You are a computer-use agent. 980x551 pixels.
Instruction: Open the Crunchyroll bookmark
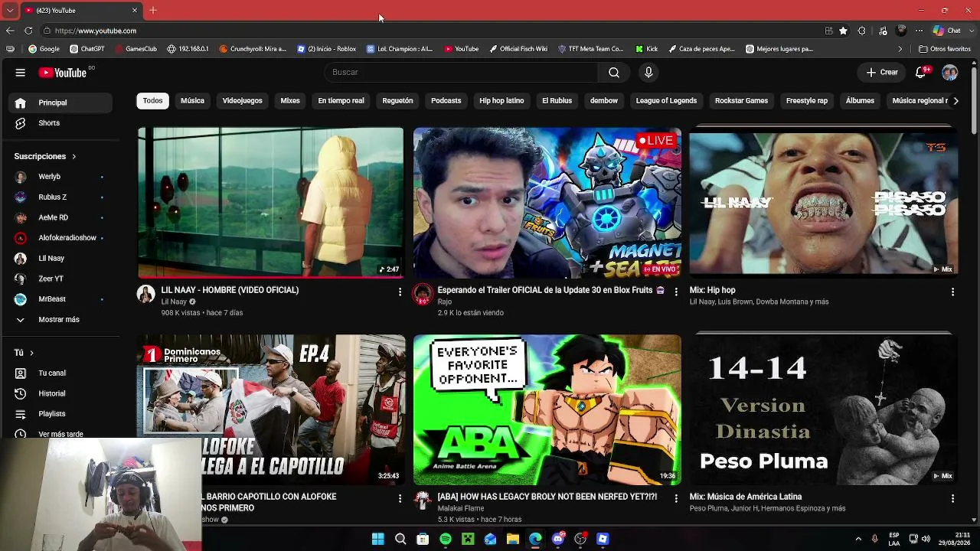point(253,49)
